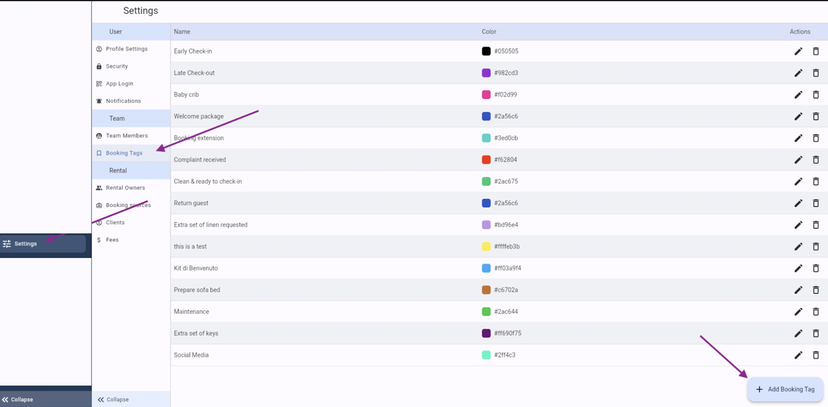Open Security settings
828x407 pixels.
131,67
